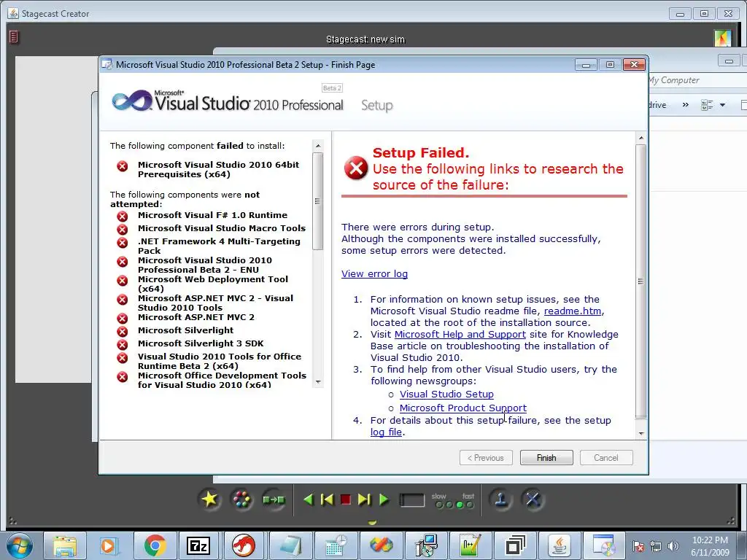
Task: Open the Windows Start menu
Action: click(x=20, y=545)
